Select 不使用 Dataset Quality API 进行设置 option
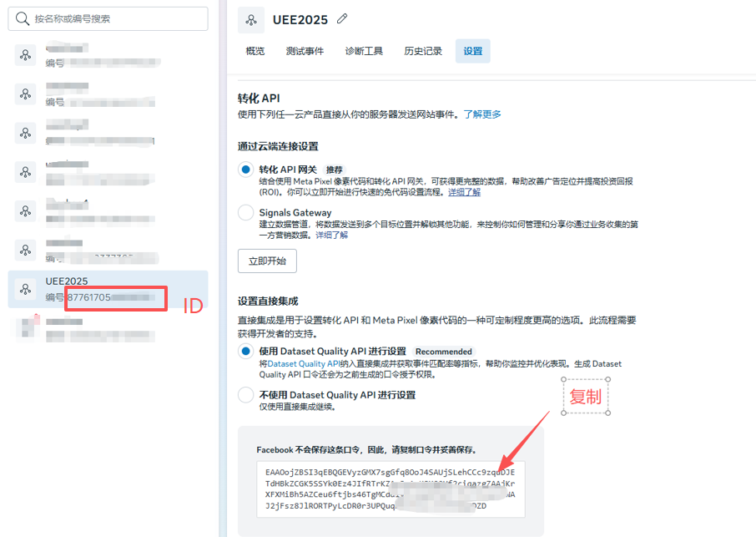The width and height of the screenshot is (756, 537). tap(245, 395)
